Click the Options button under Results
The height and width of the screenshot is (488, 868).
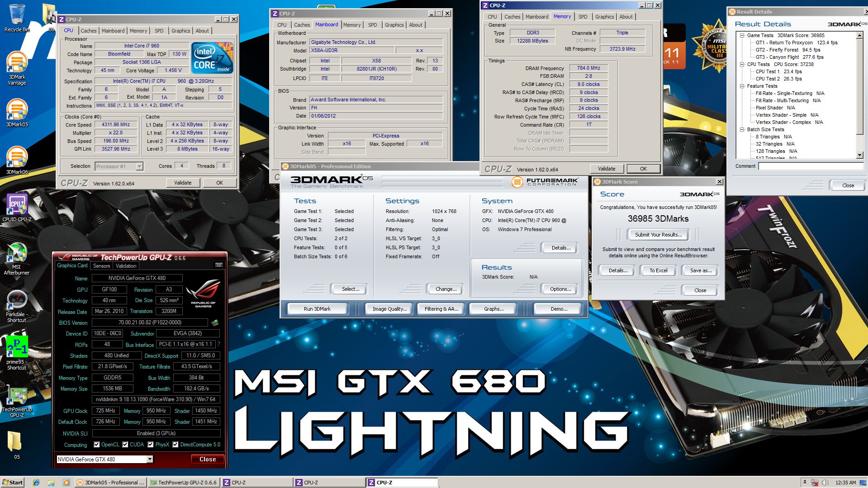click(560, 289)
